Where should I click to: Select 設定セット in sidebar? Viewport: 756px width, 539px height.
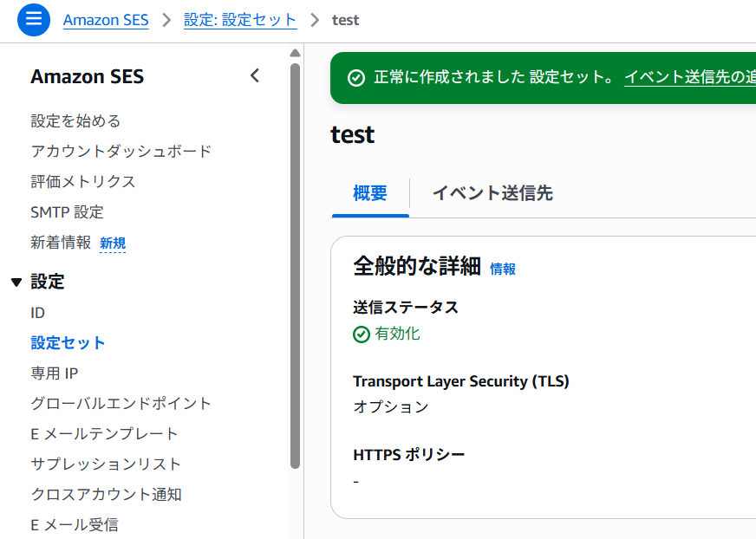coord(68,343)
